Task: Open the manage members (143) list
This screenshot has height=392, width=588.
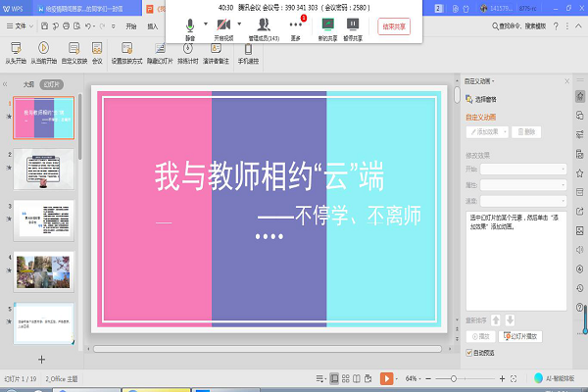Action: tap(264, 29)
